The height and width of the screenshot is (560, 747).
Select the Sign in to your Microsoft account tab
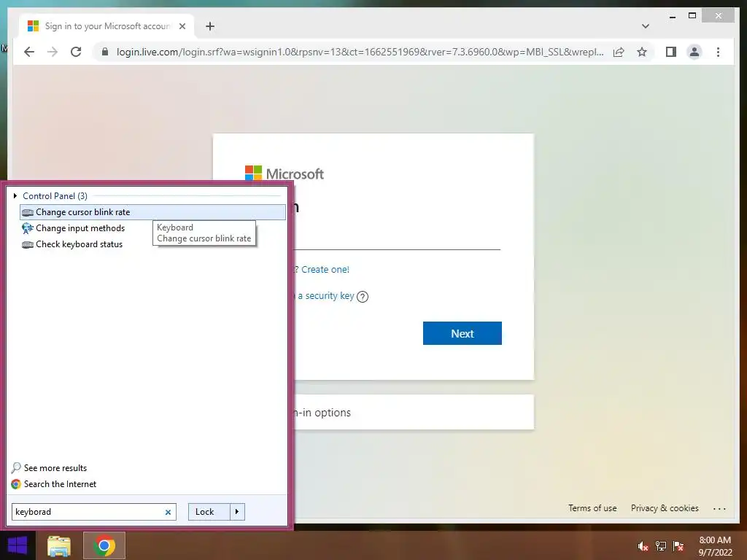[107, 26]
